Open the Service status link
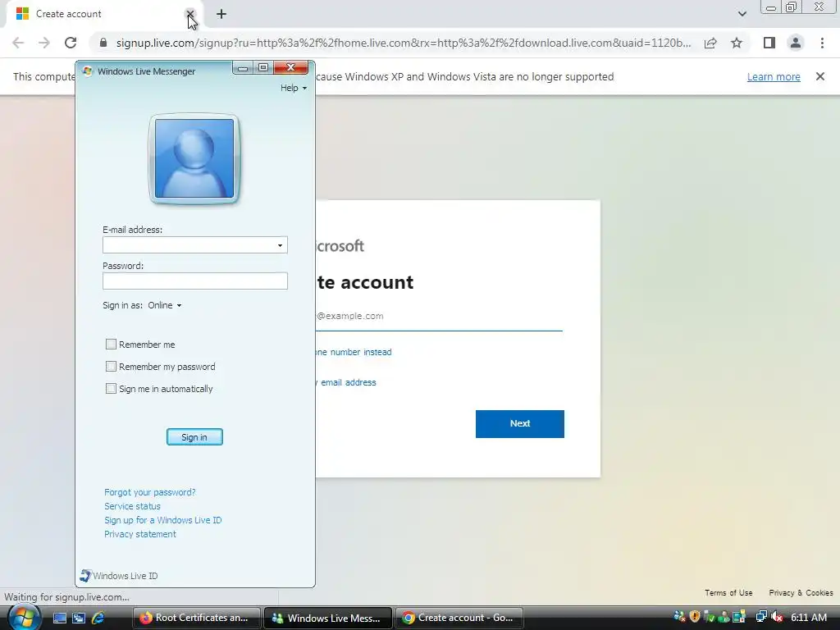The height and width of the screenshot is (630, 840). coord(132,506)
